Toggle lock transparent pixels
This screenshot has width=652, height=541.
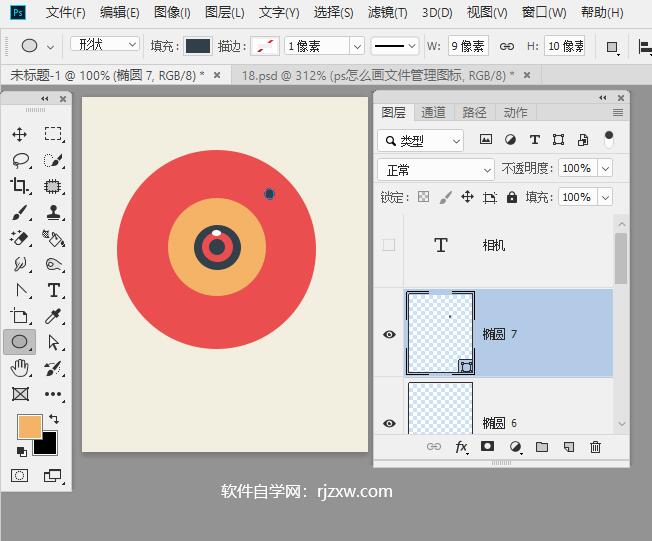tap(423, 197)
